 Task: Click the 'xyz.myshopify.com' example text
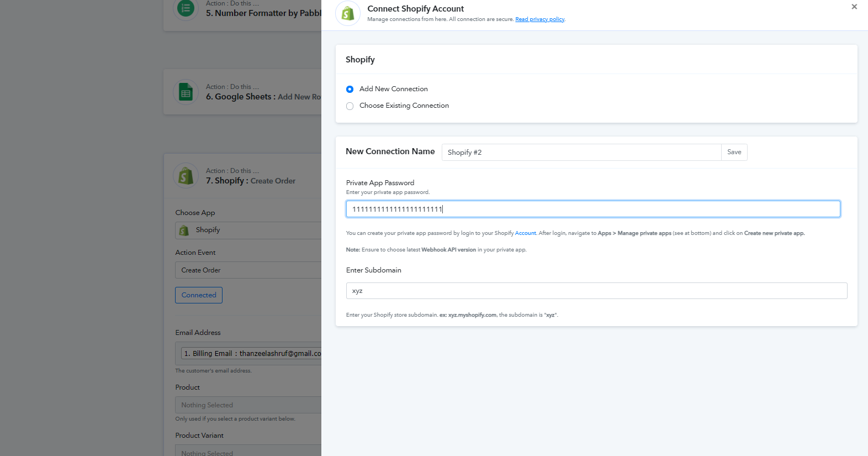coord(472,315)
